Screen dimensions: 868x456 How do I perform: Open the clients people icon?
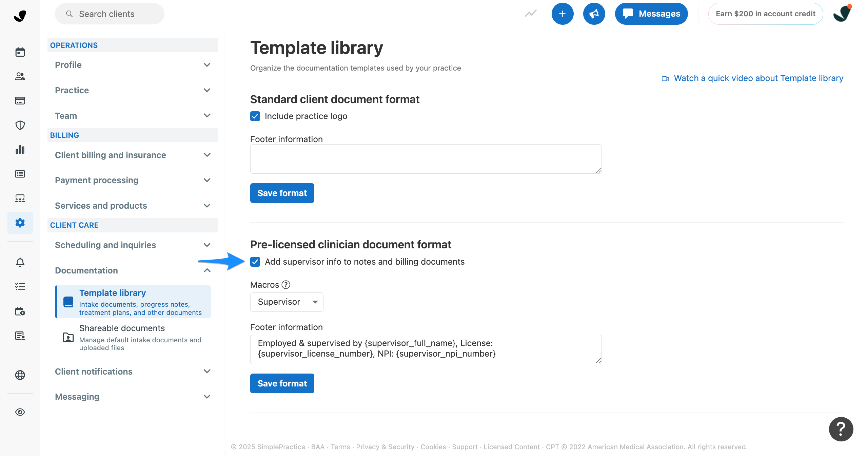(x=20, y=76)
